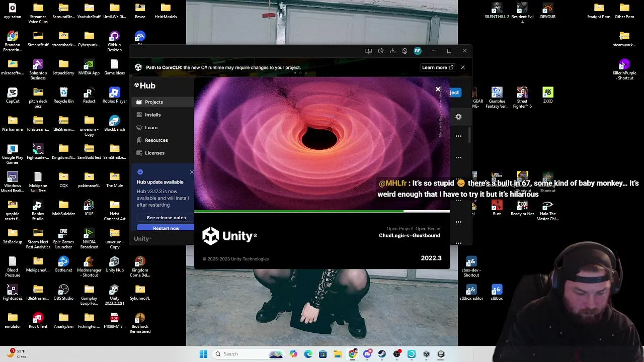
Task: Open the Windows Start menu
Action: point(203,354)
